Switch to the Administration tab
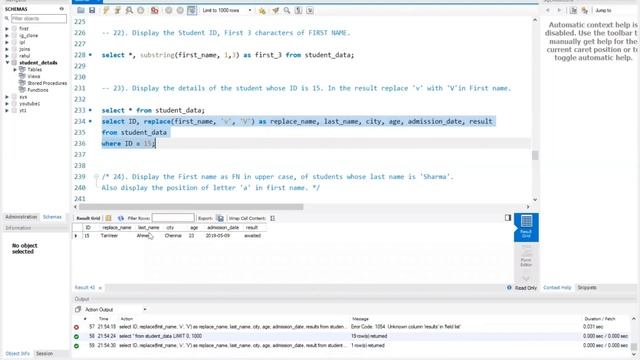The height and width of the screenshot is (360, 640). (x=21, y=217)
